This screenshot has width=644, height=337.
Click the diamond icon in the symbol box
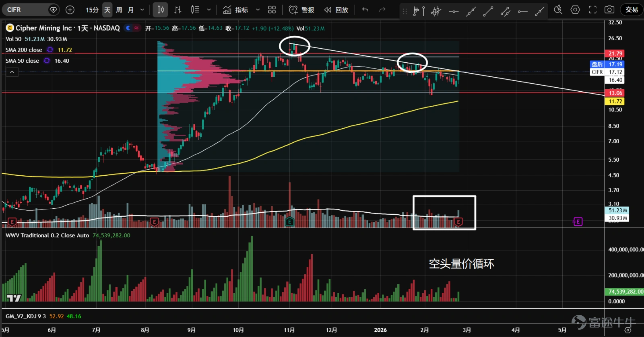tap(53, 10)
